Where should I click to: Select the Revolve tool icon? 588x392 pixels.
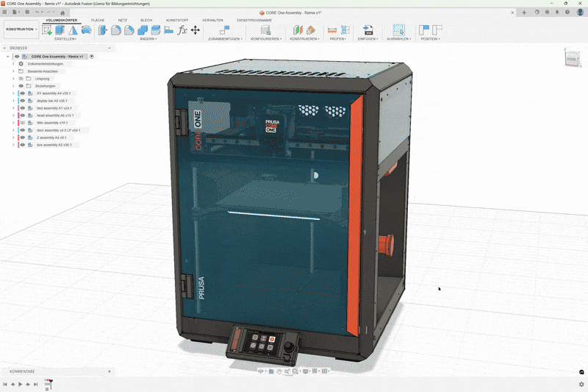click(x=73, y=30)
